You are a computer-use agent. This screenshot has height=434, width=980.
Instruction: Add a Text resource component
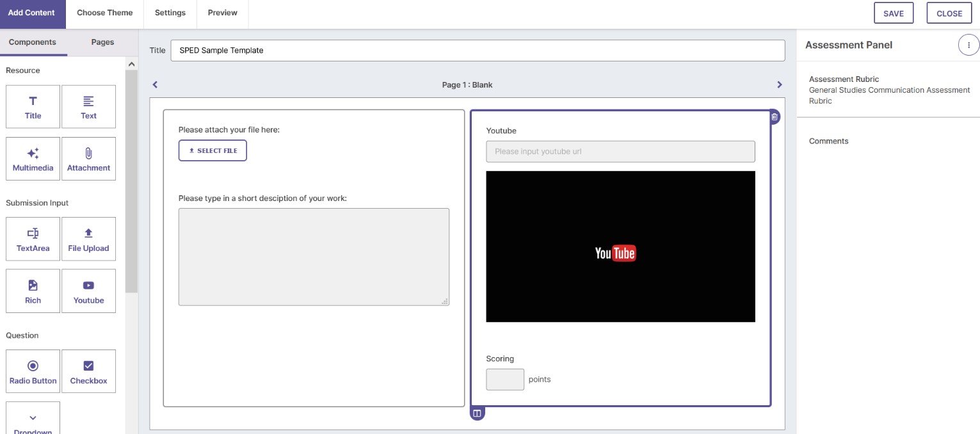pos(88,107)
